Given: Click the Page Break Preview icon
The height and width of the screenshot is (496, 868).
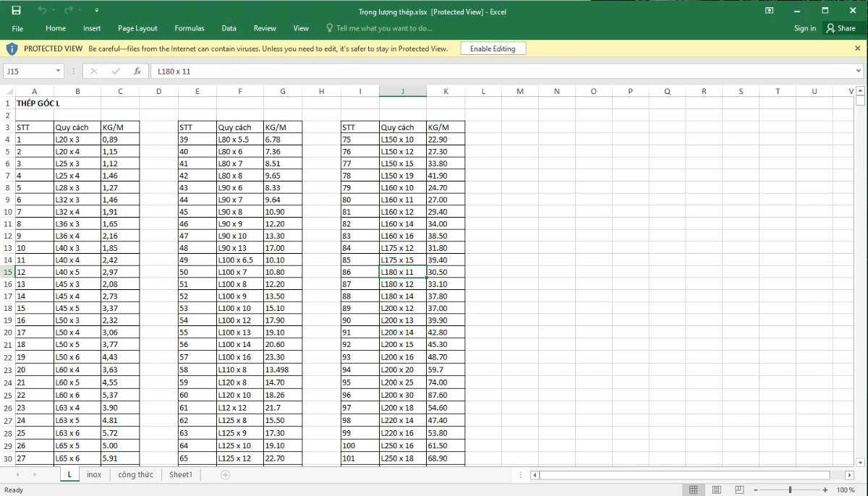Looking at the screenshot, I should coord(739,489).
